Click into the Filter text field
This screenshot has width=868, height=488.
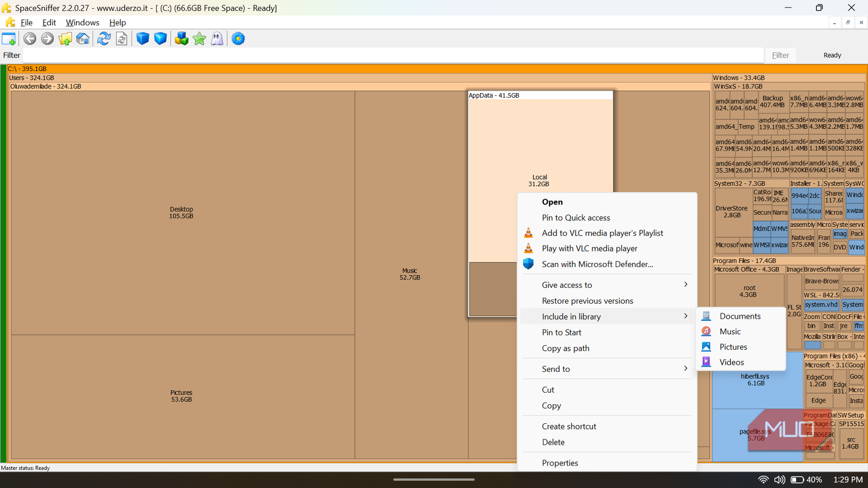[x=393, y=55]
